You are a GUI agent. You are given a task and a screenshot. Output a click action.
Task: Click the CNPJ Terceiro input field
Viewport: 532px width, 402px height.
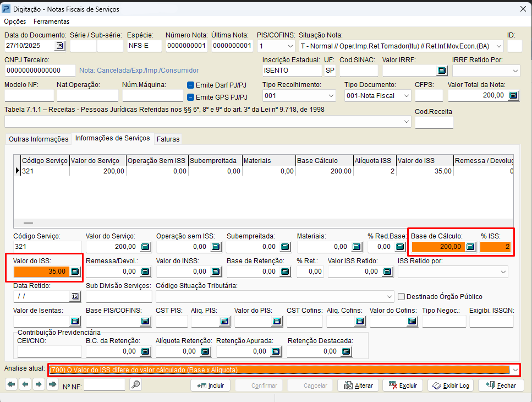click(x=40, y=70)
